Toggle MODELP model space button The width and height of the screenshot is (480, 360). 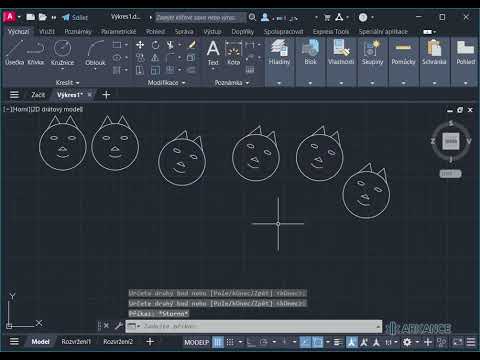[x=197, y=342]
